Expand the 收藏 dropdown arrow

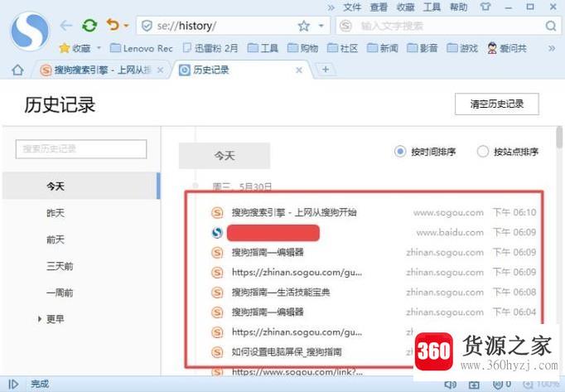click(x=99, y=48)
